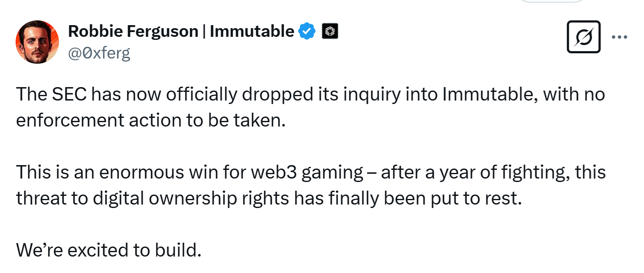Click the word Immutable in display name

point(252,32)
